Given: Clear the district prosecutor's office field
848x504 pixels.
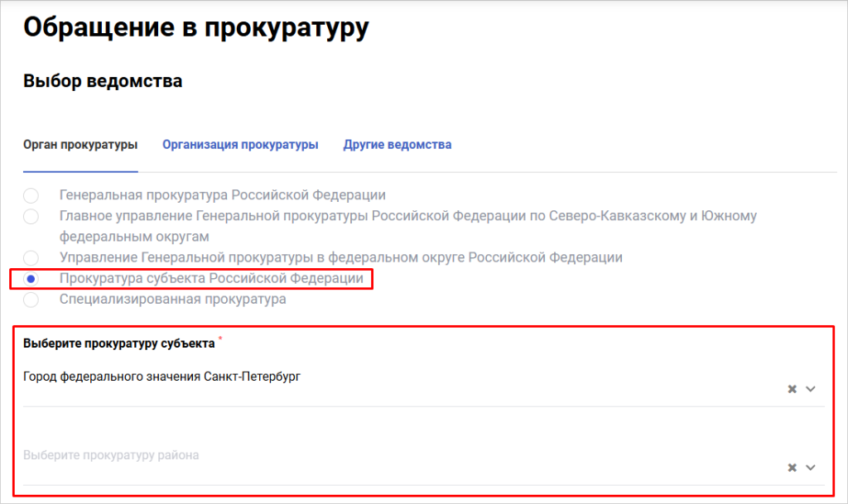Looking at the screenshot, I should click(792, 468).
